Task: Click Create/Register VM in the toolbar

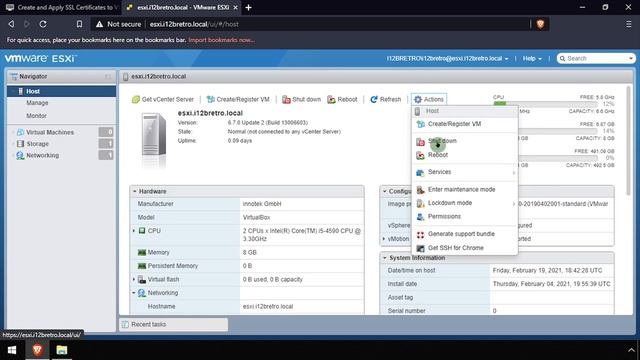Action: (x=238, y=99)
